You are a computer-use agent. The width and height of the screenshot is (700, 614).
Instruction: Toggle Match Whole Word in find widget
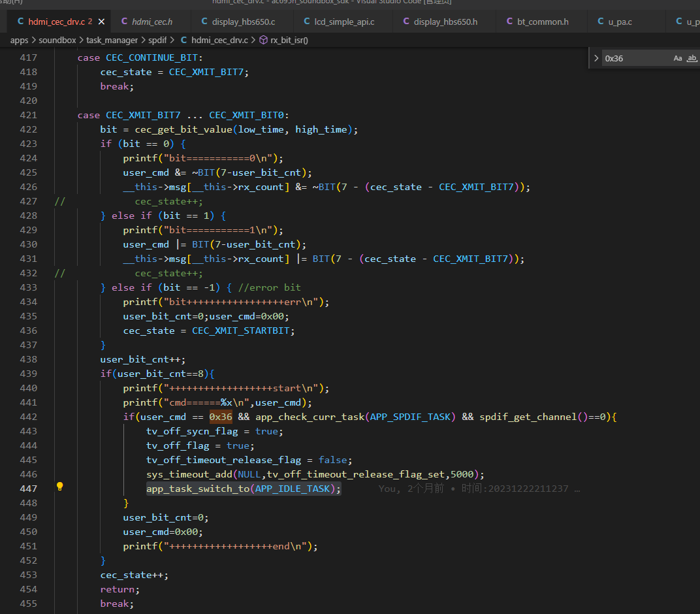point(692,59)
